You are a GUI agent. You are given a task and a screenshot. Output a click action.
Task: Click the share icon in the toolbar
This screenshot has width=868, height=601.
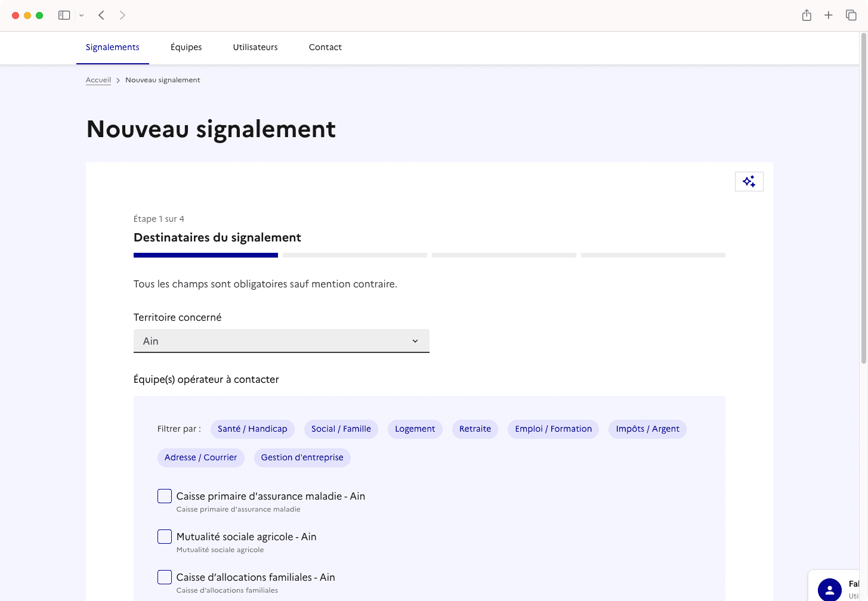[x=807, y=15]
